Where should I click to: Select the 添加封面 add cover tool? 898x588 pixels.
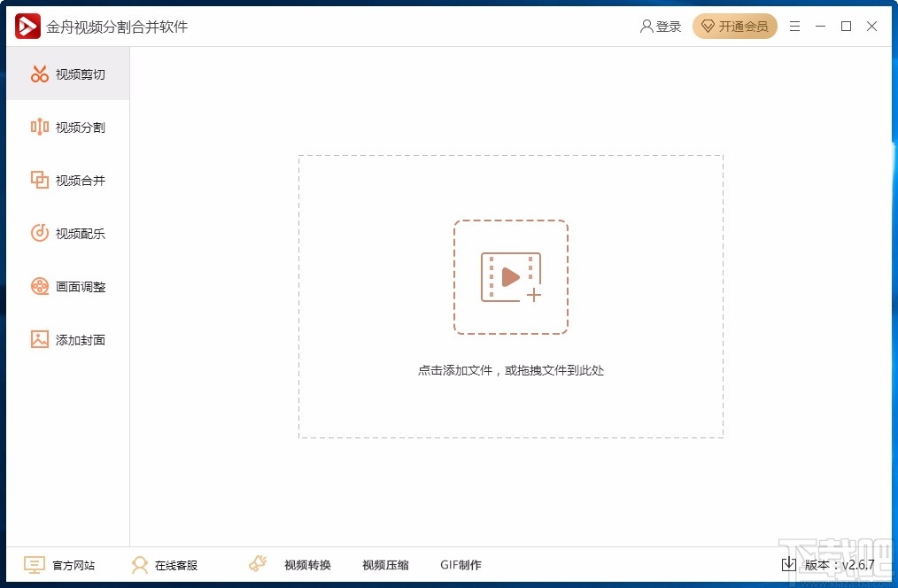[x=66, y=339]
